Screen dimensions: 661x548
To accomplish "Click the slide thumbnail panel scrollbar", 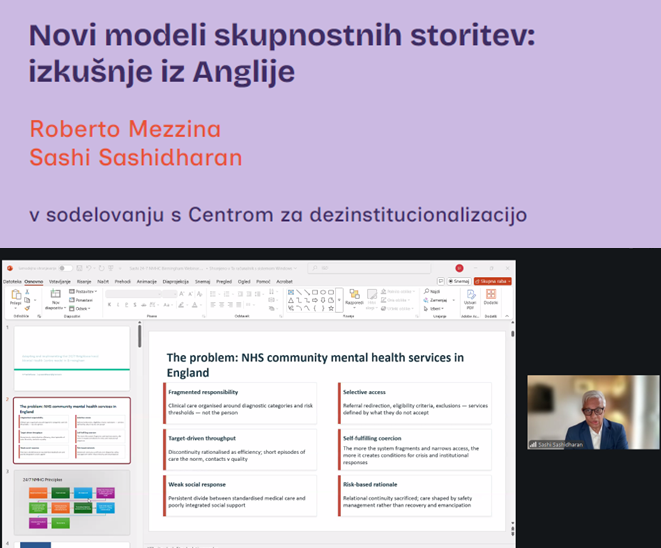I will pos(140,336).
